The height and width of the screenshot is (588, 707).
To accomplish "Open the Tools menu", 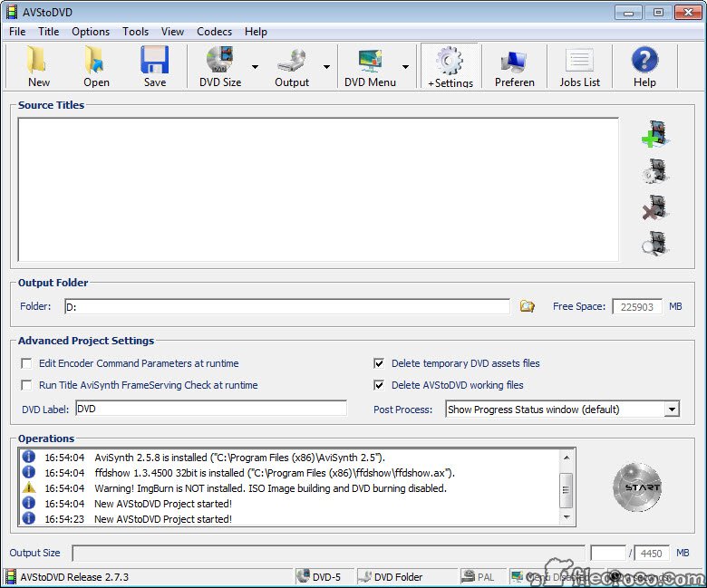I will (x=135, y=32).
